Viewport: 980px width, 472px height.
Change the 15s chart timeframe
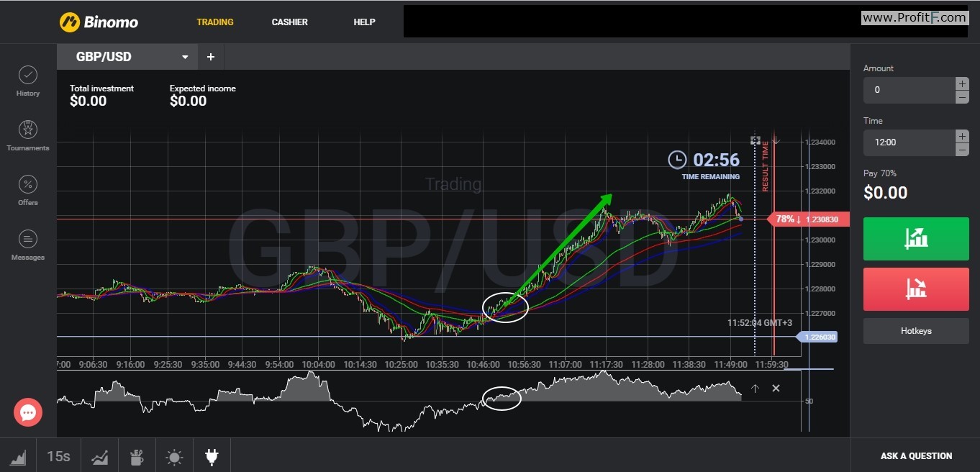[x=58, y=456]
